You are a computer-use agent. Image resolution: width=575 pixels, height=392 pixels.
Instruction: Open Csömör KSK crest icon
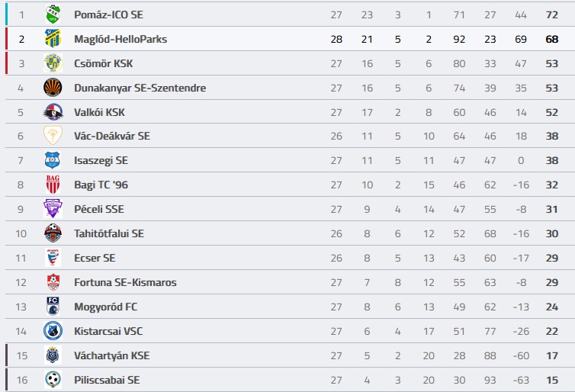pyautogui.click(x=53, y=63)
